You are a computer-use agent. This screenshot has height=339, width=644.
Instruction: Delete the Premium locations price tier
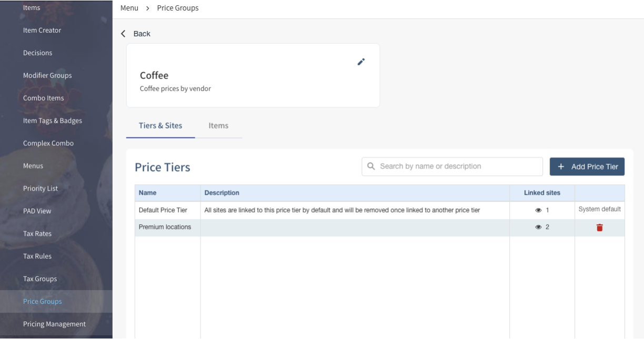point(599,227)
